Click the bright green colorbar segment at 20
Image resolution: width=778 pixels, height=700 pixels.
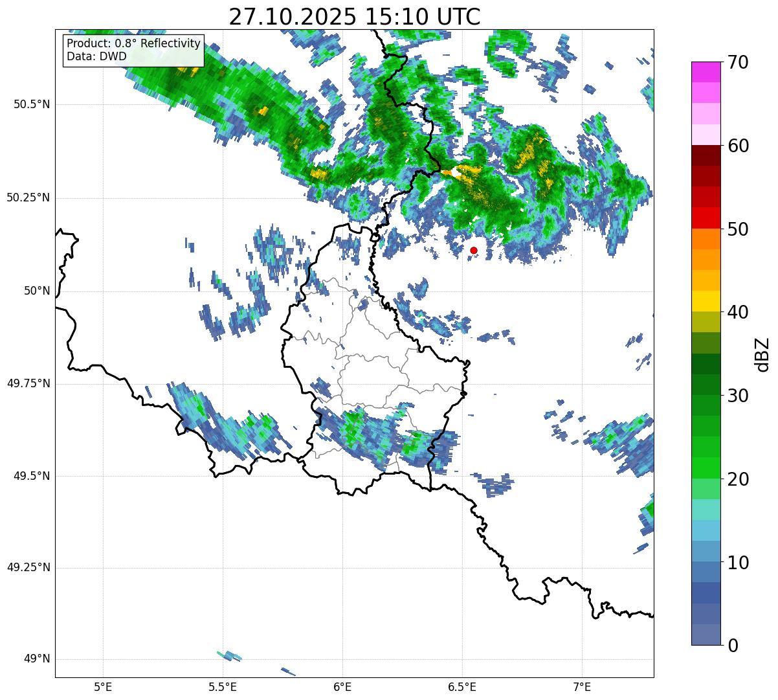click(x=706, y=468)
